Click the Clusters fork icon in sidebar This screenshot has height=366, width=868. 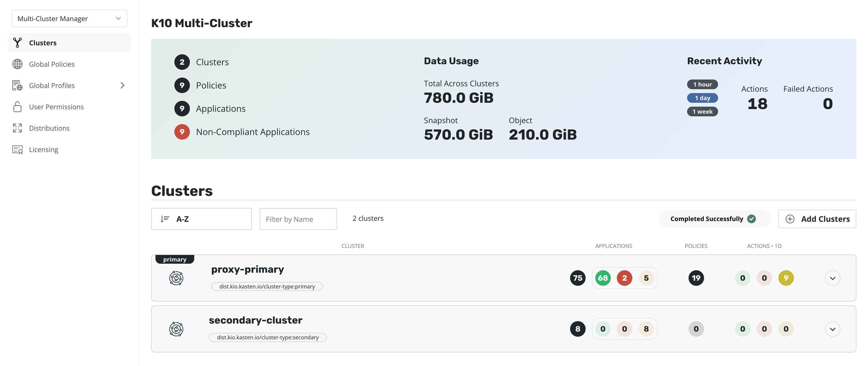[17, 43]
